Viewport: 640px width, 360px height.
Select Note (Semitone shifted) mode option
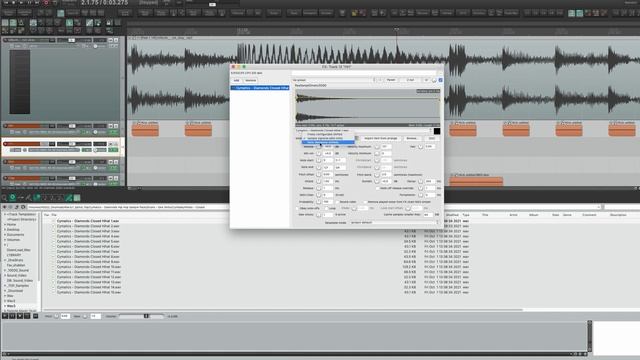(x=328, y=142)
